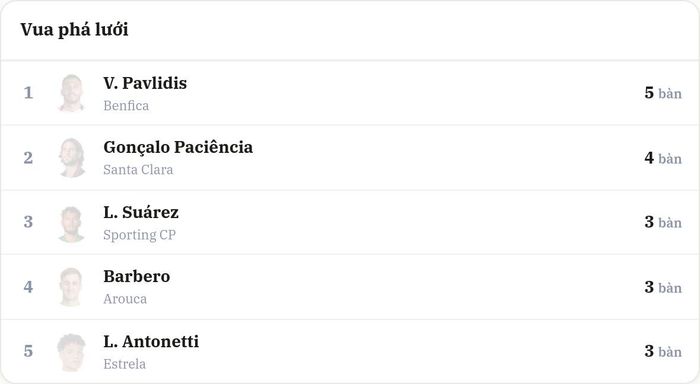Open the Estrela team link
Viewport: 700px width, 384px height.
[x=125, y=364]
